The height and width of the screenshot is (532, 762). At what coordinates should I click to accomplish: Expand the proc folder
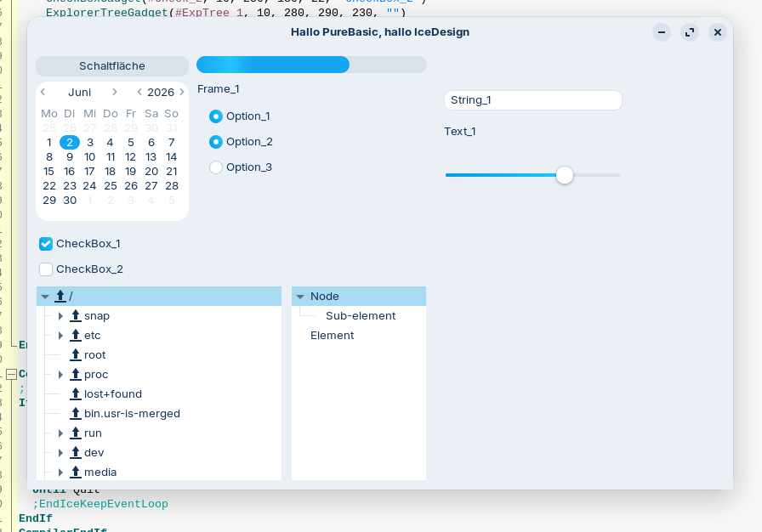click(60, 375)
